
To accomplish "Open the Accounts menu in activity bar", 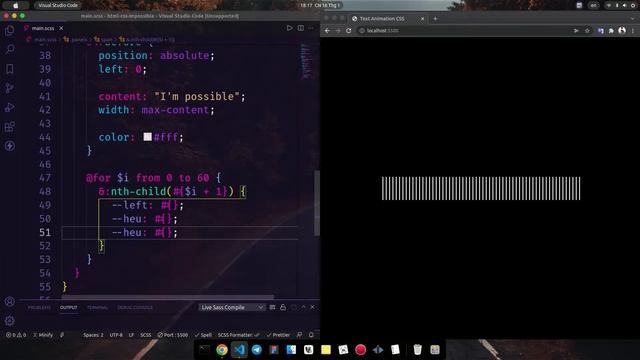I will tap(9, 302).
